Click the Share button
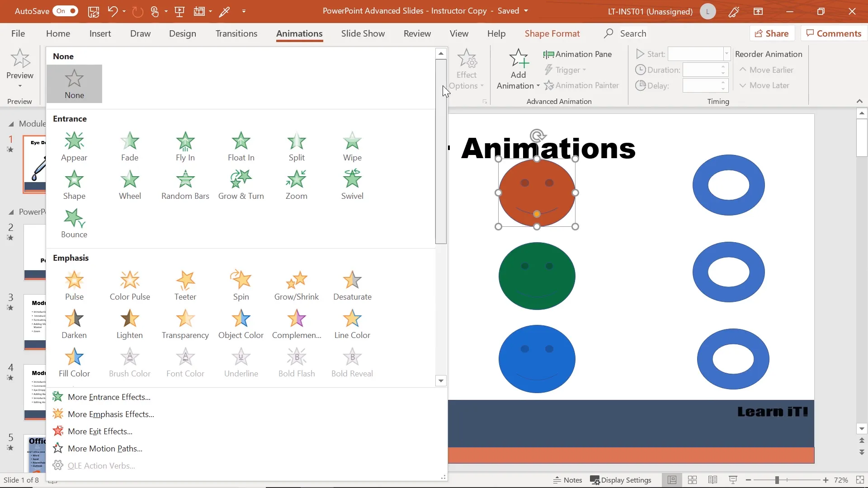This screenshot has width=868, height=488. [772, 33]
